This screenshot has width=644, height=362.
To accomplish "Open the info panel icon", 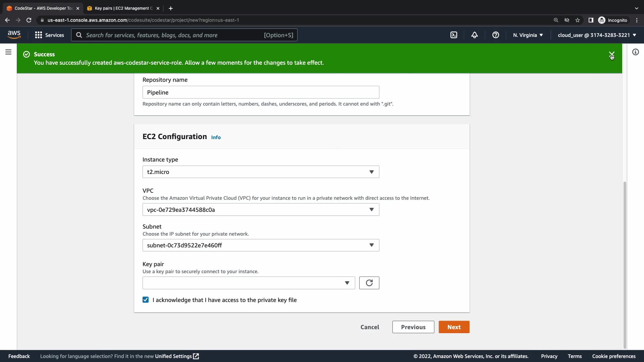I will pyautogui.click(x=635, y=52).
